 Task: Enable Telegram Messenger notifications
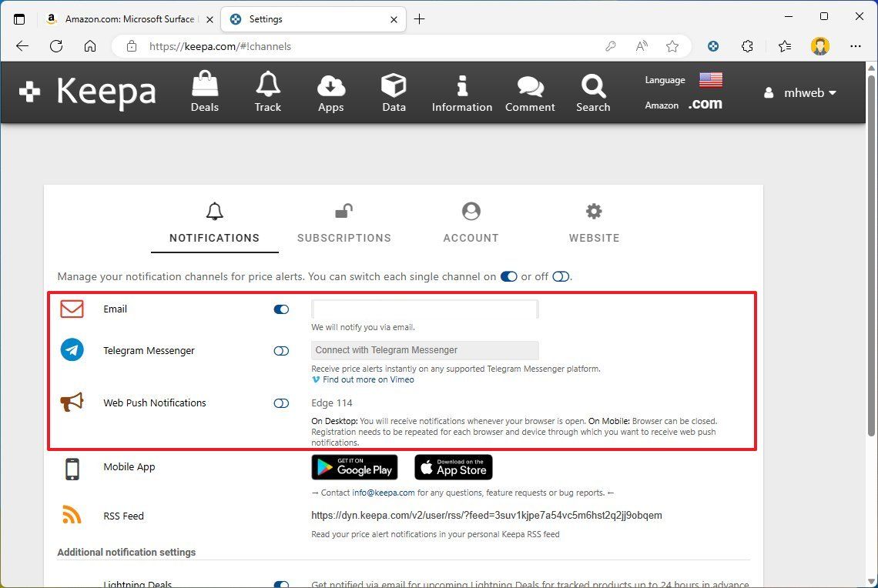click(x=280, y=350)
